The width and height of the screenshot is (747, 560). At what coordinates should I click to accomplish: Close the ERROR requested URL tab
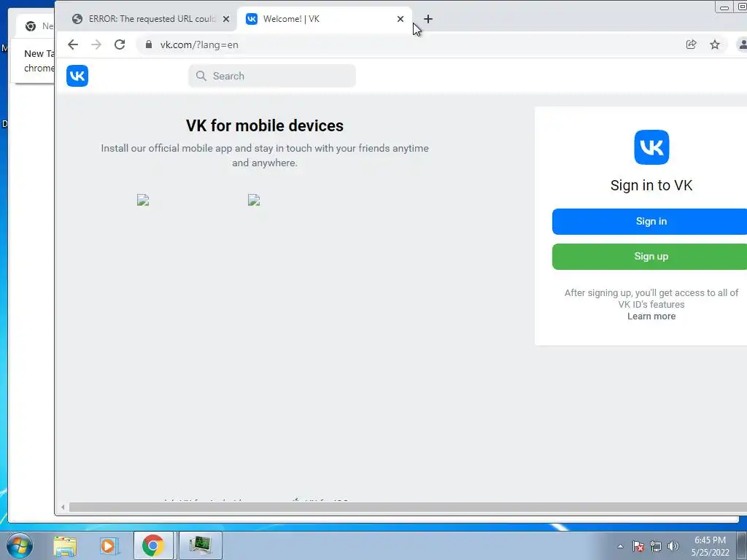click(226, 19)
